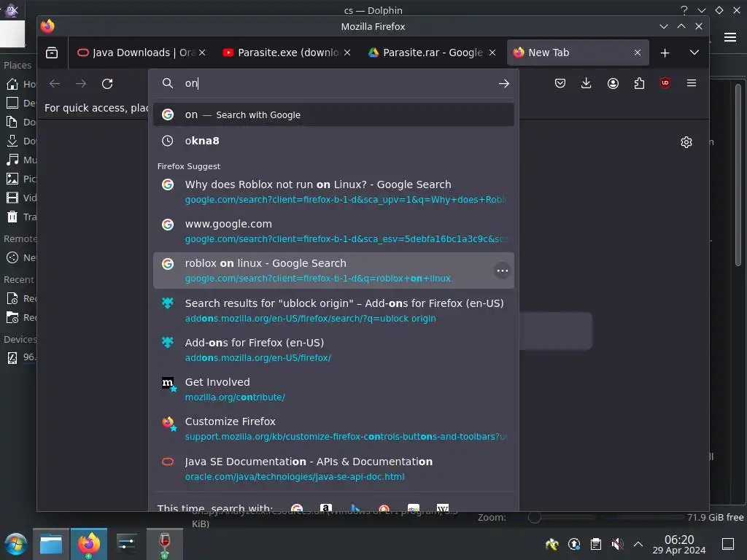Open Dolphin's hamburger menu button
747x560 pixels.
pos(730,37)
